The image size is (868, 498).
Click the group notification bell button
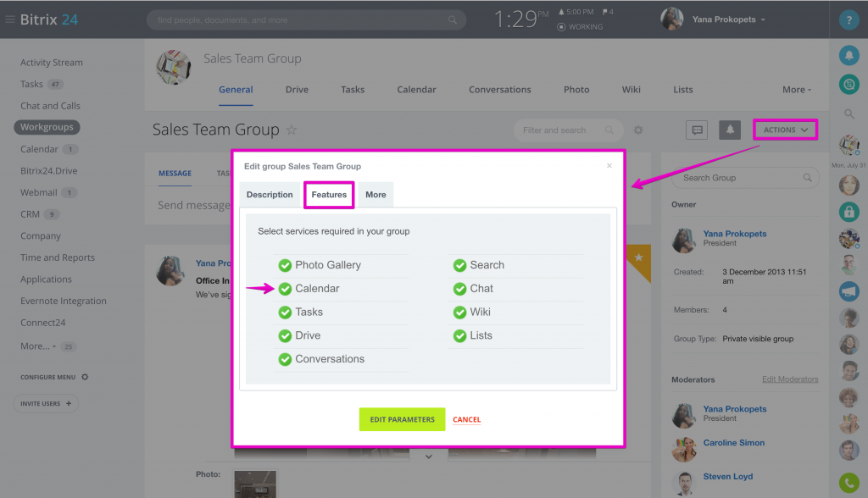tap(730, 130)
